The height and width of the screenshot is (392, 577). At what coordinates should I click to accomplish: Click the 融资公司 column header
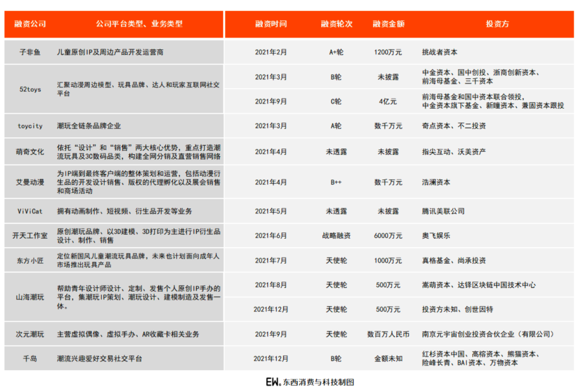pos(30,24)
